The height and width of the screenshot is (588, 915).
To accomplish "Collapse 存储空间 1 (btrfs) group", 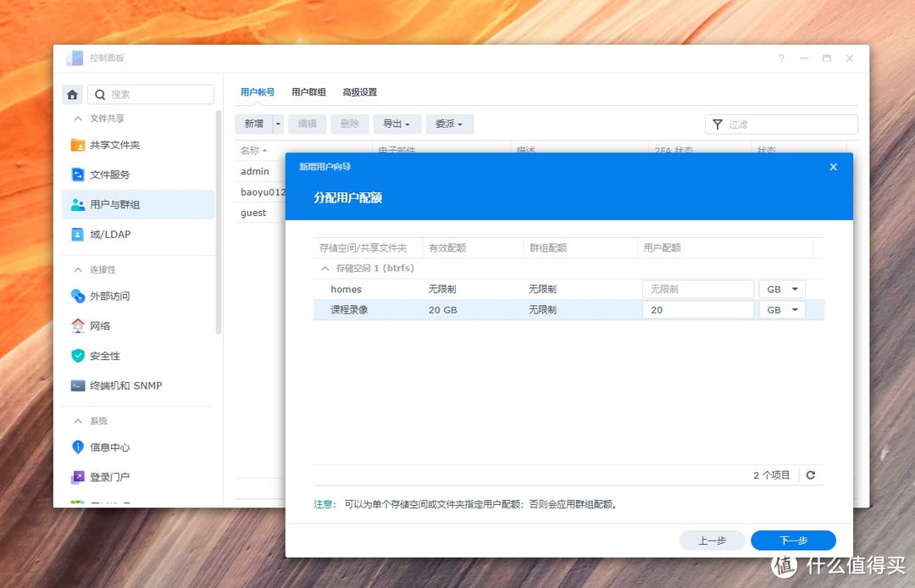I will (324, 269).
